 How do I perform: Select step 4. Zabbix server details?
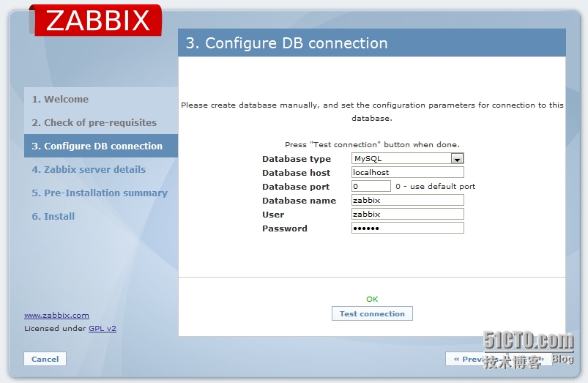point(101,169)
